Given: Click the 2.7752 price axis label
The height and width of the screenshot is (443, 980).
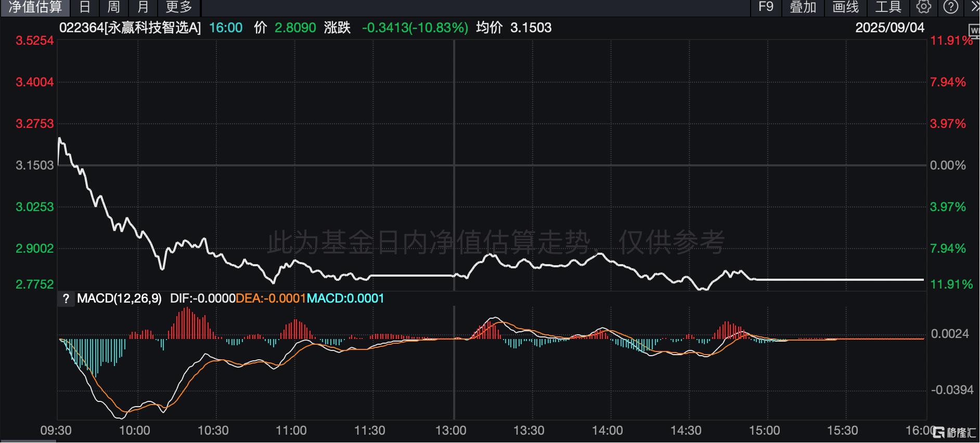Looking at the screenshot, I should pyautogui.click(x=35, y=284).
